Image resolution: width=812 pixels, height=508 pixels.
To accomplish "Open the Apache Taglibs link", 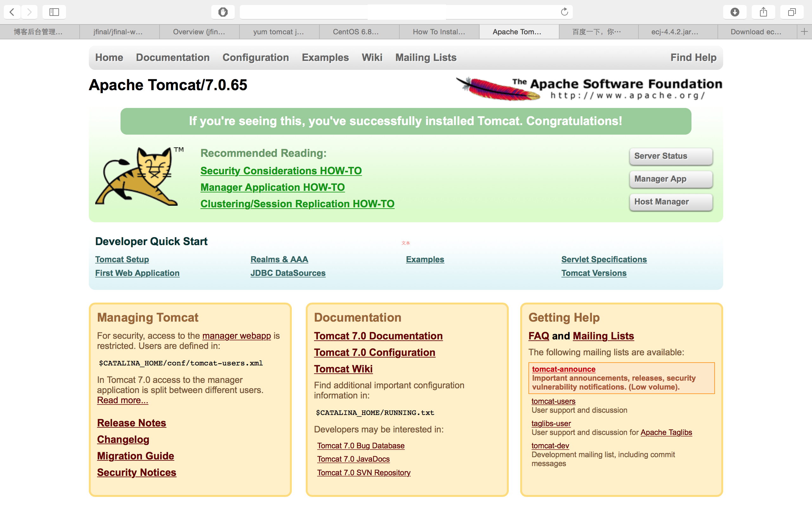I will (x=666, y=432).
